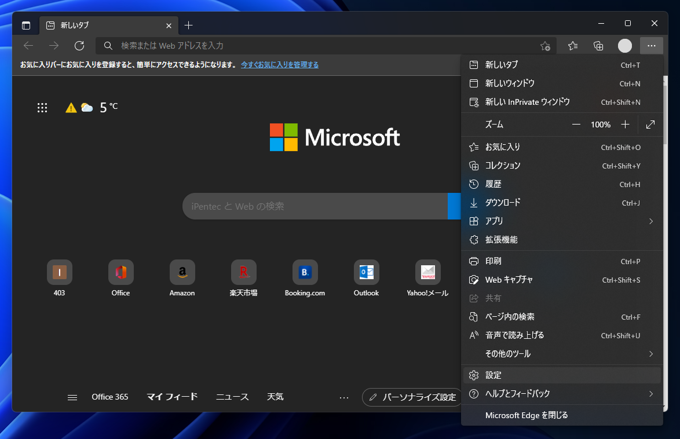Open the 403 quick link tile

pyautogui.click(x=59, y=278)
